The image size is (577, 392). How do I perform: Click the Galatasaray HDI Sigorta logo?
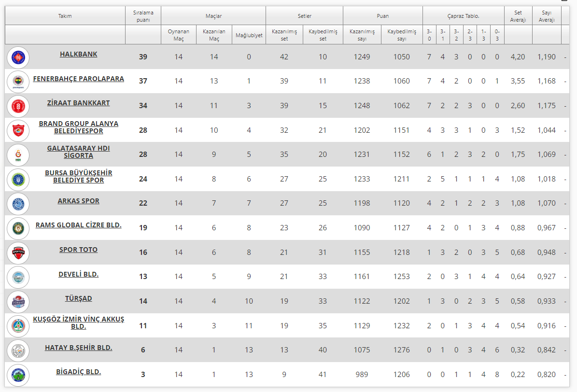18,154
